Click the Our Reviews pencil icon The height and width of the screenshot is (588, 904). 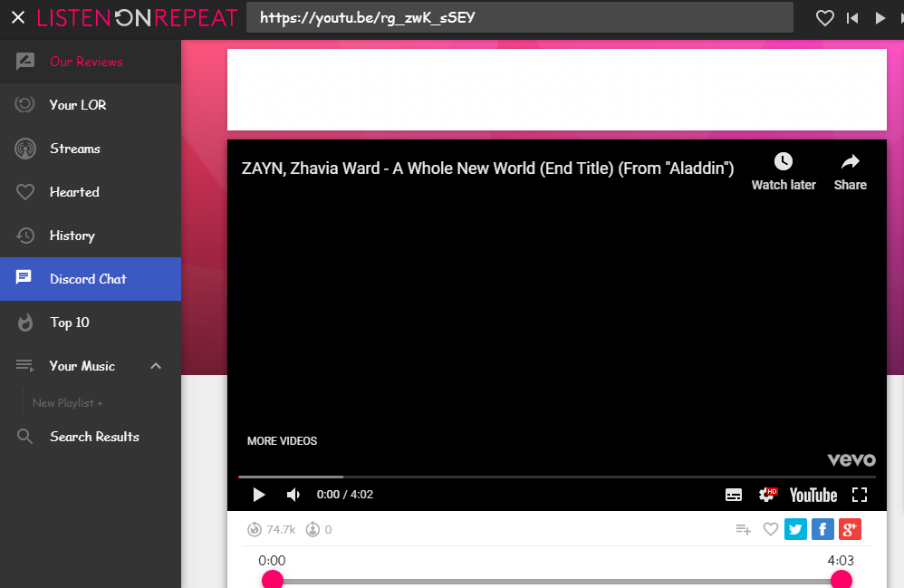(x=24, y=61)
